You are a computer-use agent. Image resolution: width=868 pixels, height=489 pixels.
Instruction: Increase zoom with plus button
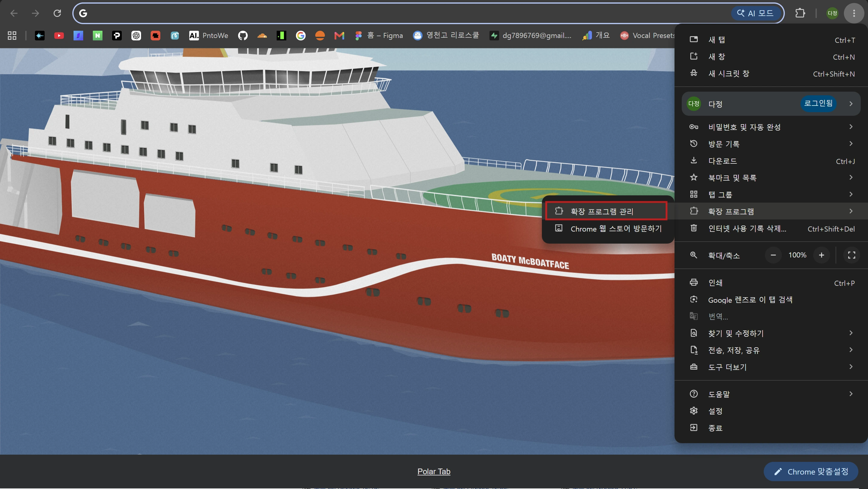point(822,255)
